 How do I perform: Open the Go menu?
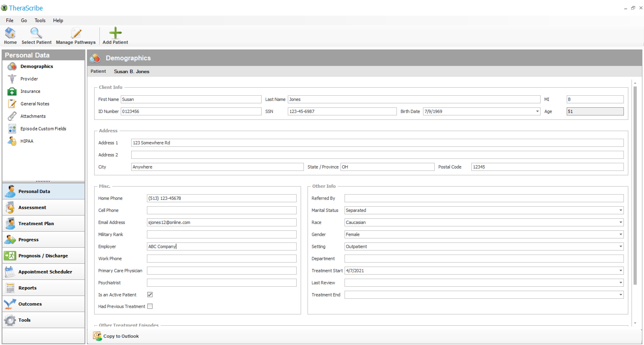pyautogui.click(x=24, y=21)
